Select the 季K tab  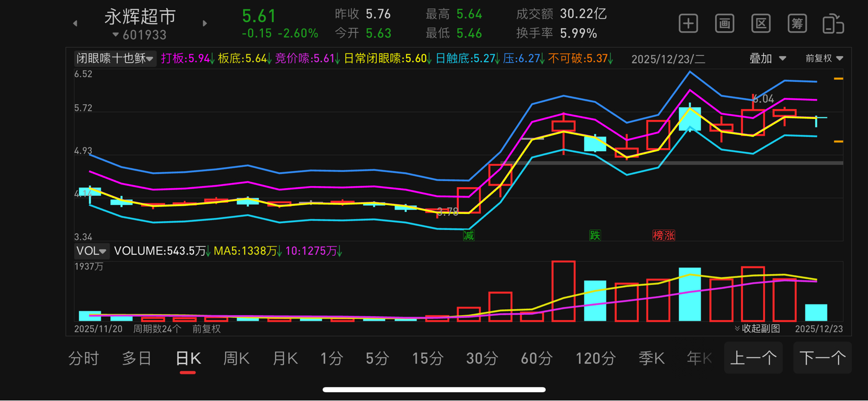[652, 359]
